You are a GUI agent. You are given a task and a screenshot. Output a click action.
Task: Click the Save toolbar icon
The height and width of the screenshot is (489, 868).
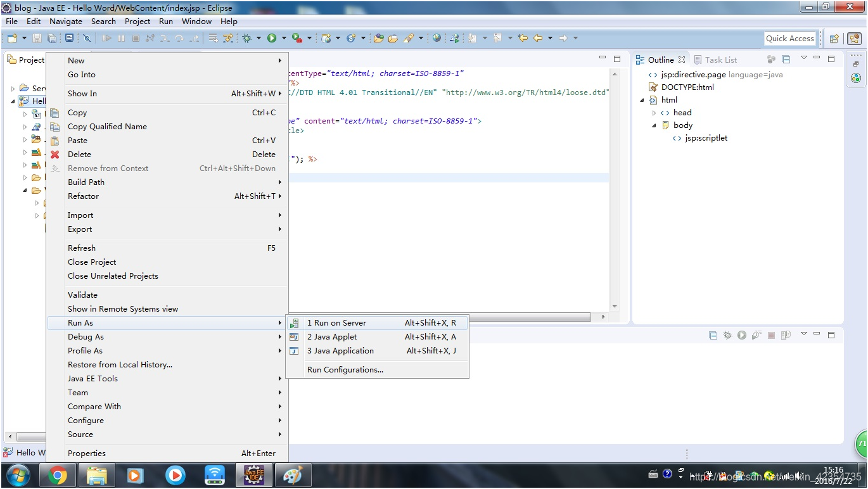click(x=37, y=39)
